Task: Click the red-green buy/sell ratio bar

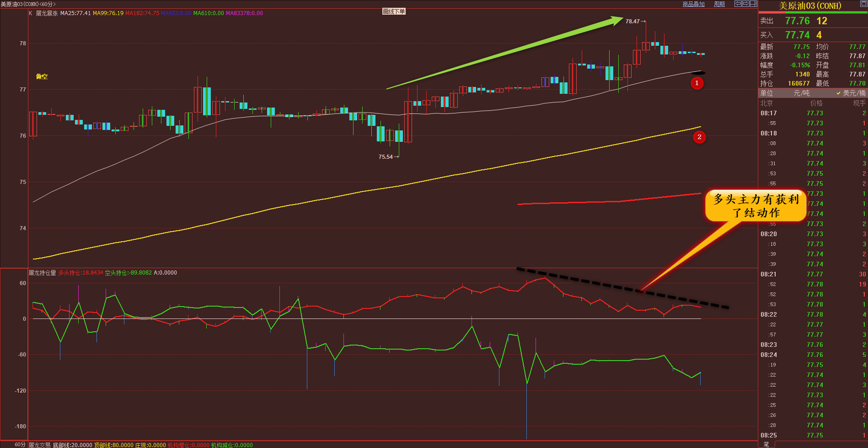Action: tap(813, 12)
